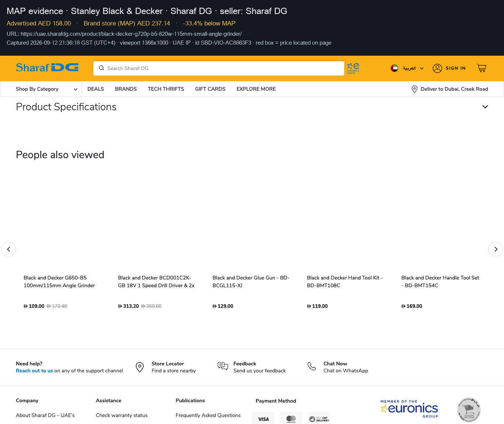Show previous items in People also viewed
The height and width of the screenshot is (424, 504).
8,249
